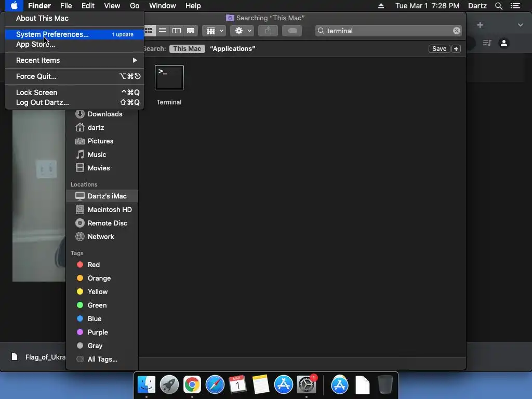Filter by Blue tag
Screen dimensions: 532x399
pyautogui.click(x=102, y=319)
